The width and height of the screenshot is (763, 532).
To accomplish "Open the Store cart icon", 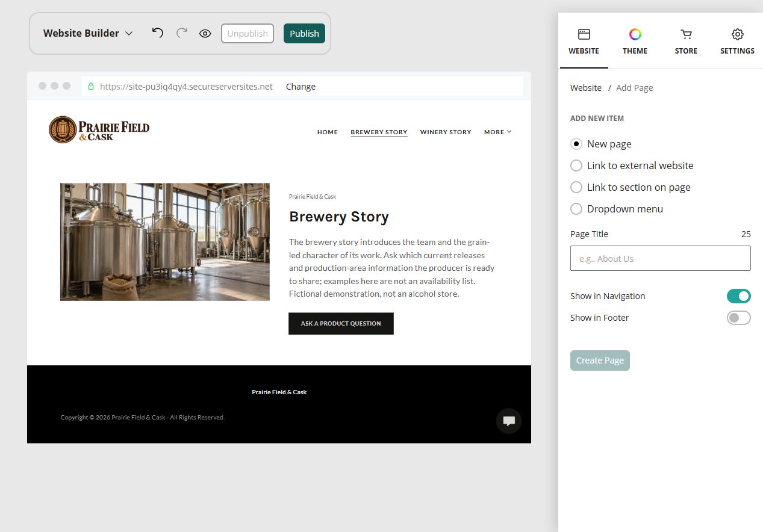I will click(x=686, y=34).
